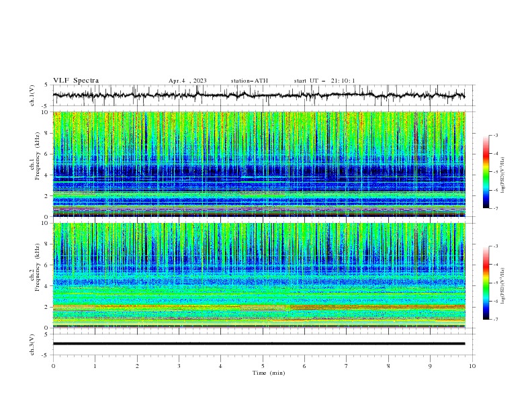532x411 pixels.
Task: Click the ch.1 frequency tick label "8"
Action: click(x=48, y=133)
